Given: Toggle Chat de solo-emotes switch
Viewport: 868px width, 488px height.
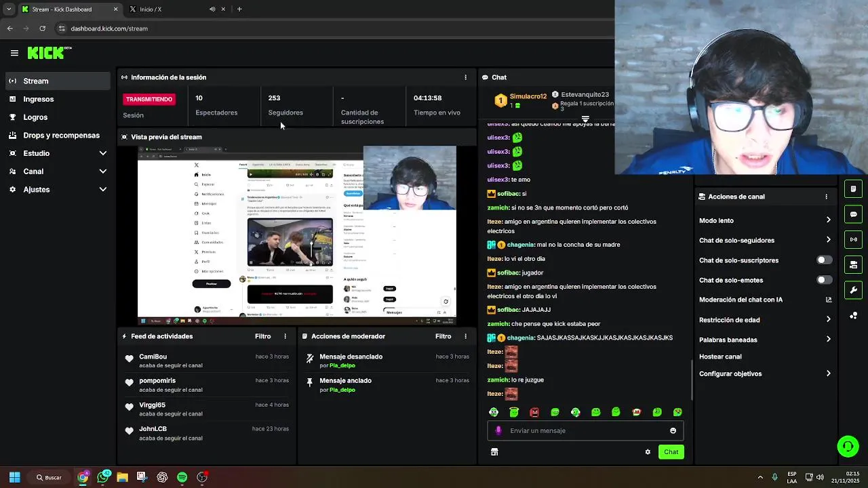Looking at the screenshot, I should 824,280.
